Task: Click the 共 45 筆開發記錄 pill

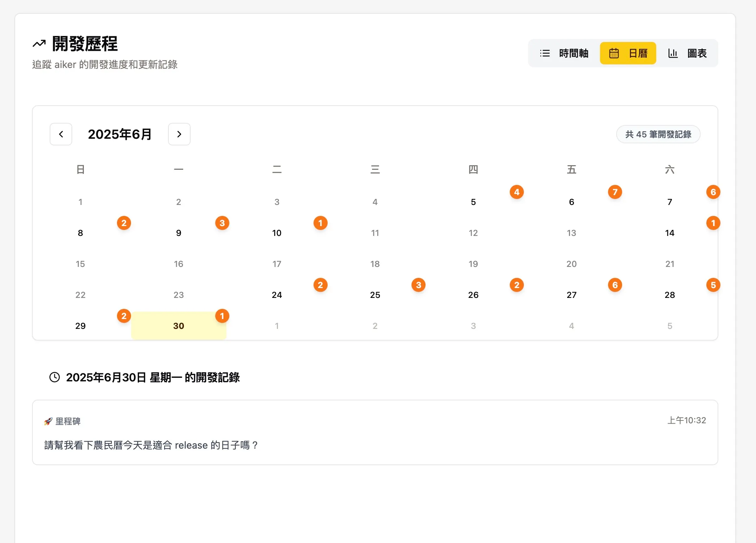Action: coord(658,134)
